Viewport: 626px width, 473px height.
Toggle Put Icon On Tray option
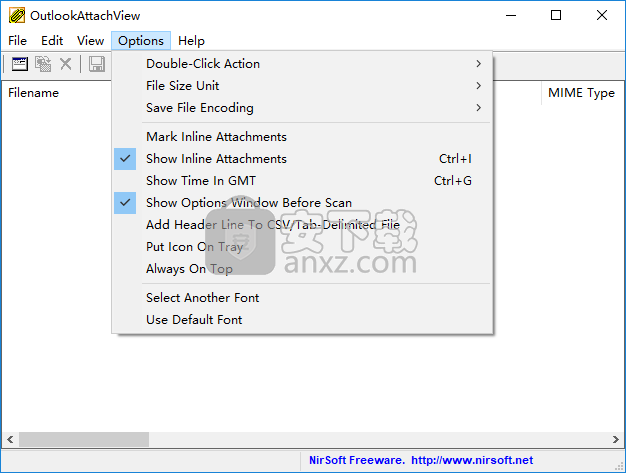[x=302, y=247]
